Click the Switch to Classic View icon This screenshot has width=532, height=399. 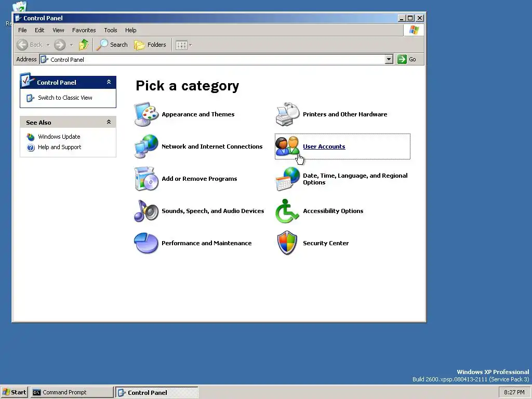[x=30, y=98]
